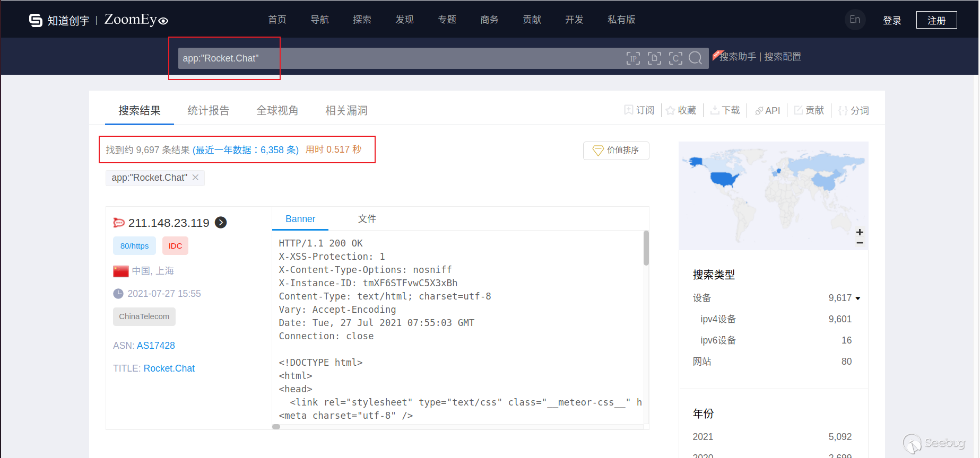Click the icon search (C) button in search bar
Viewport: 980px width, 458px height.
[x=675, y=58]
